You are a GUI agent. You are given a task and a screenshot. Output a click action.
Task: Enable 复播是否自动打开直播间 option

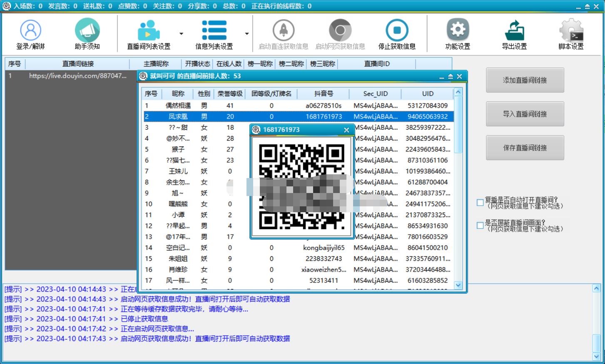(480, 202)
